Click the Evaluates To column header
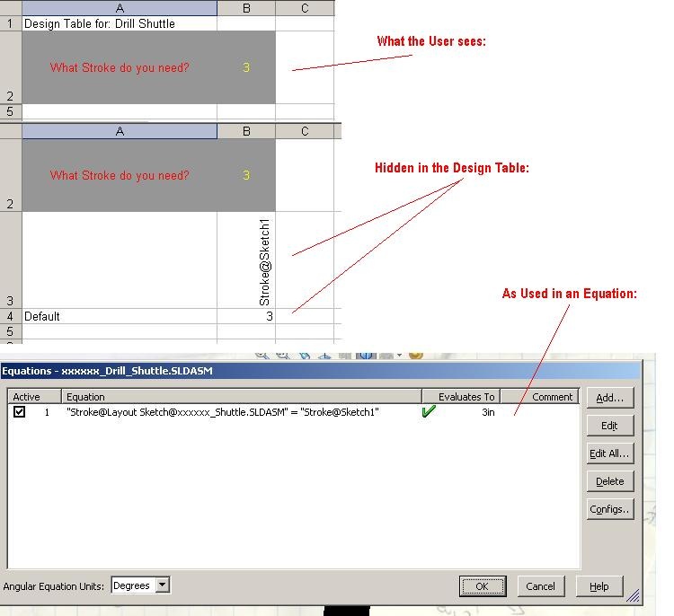This screenshot has height=616, width=674. (x=461, y=397)
